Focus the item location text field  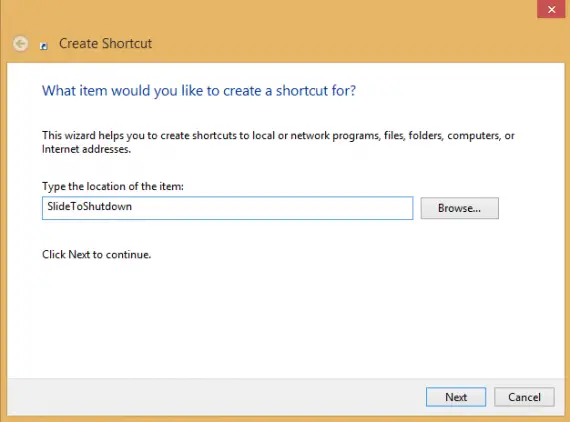point(228,208)
